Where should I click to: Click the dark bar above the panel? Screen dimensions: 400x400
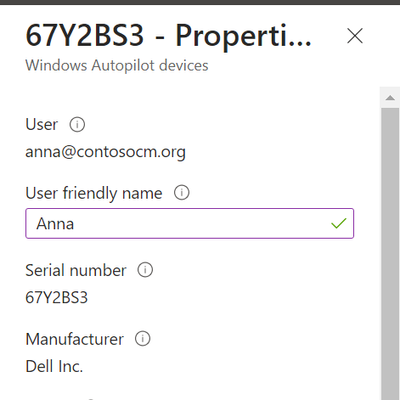pyautogui.click(x=200, y=2)
